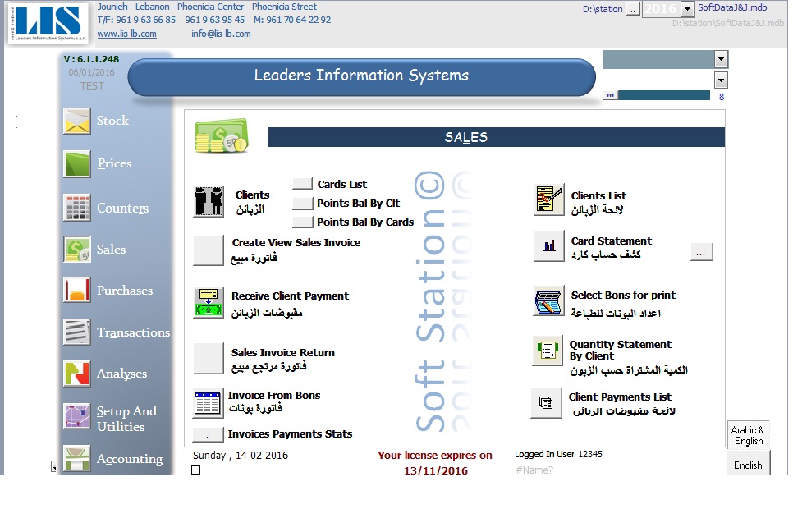Viewport: 793px width, 532px height.
Task: Click the Select Bons for print icon
Action: (548, 301)
